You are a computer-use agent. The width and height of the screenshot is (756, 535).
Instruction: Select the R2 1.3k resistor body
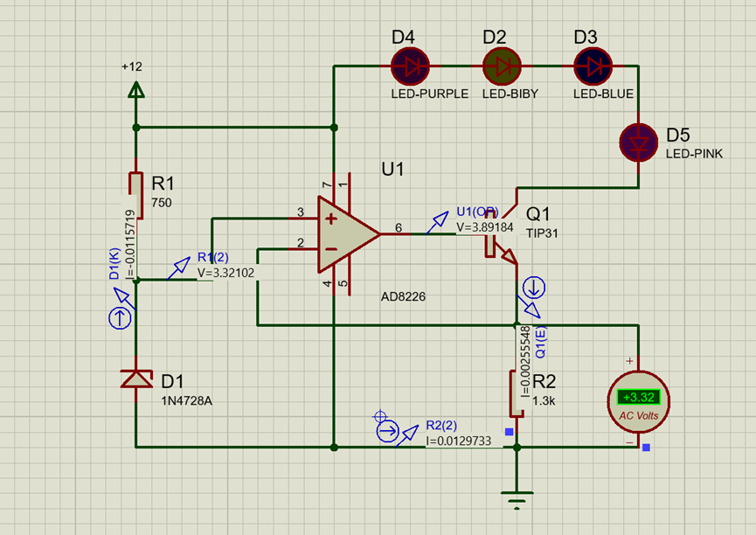tap(517, 393)
